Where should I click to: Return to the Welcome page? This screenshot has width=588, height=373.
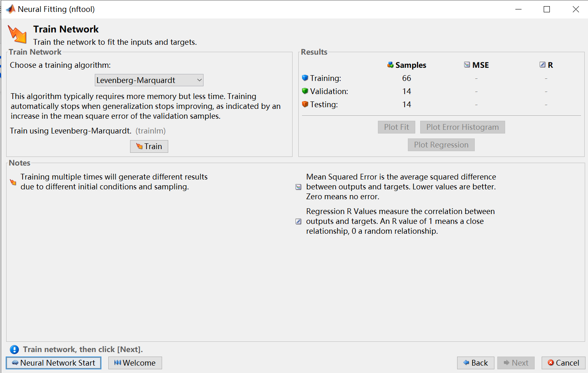coord(135,363)
